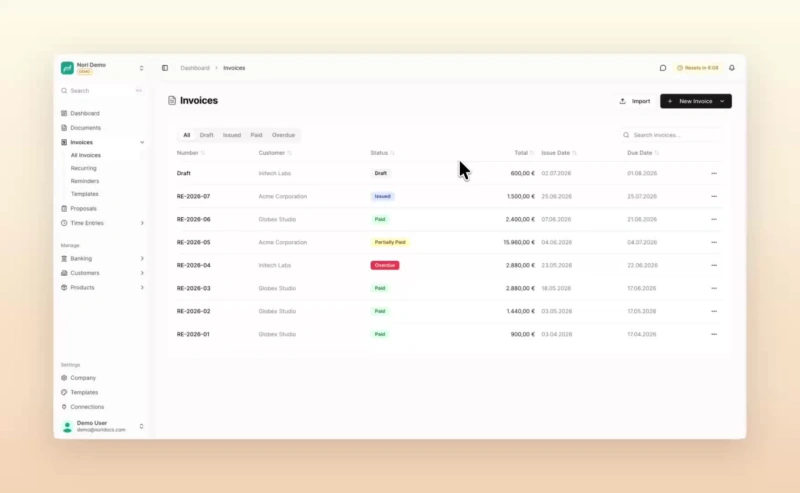Viewport: 800px width, 493px height.
Task: Sort by the Number column
Action: (191, 153)
